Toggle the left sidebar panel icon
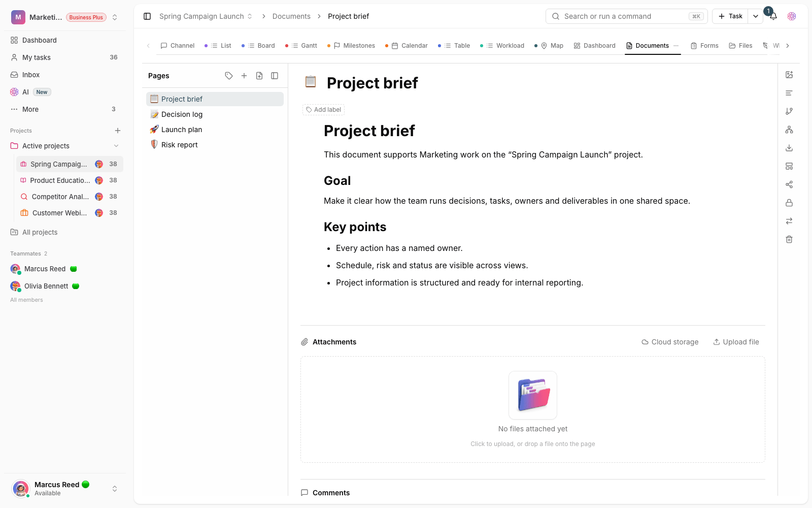812x508 pixels. [x=147, y=16]
